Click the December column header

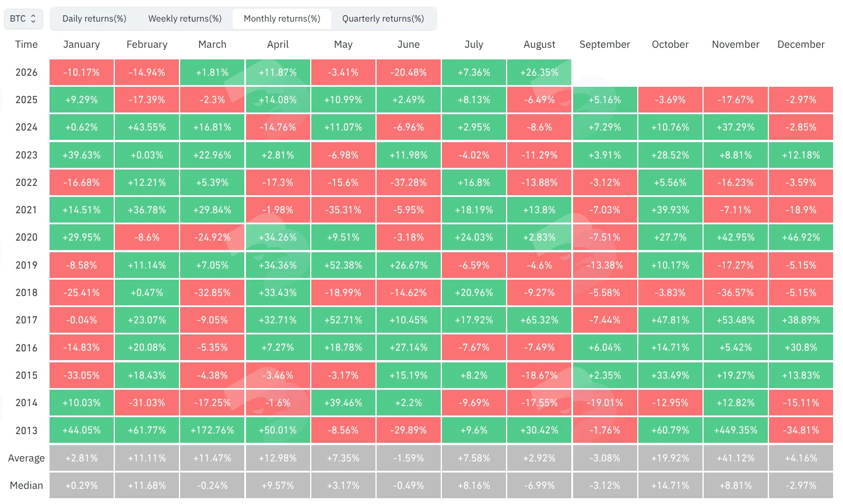pyautogui.click(x=801, y=44)
